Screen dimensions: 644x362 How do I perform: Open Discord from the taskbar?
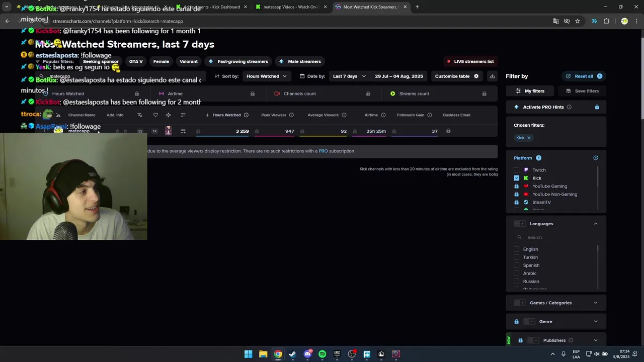307,354
